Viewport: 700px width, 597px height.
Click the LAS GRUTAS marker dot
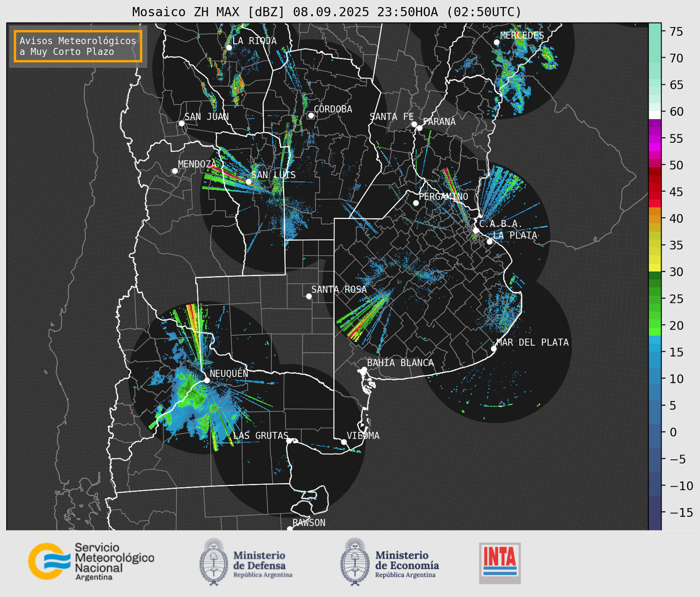click(289, 441)
